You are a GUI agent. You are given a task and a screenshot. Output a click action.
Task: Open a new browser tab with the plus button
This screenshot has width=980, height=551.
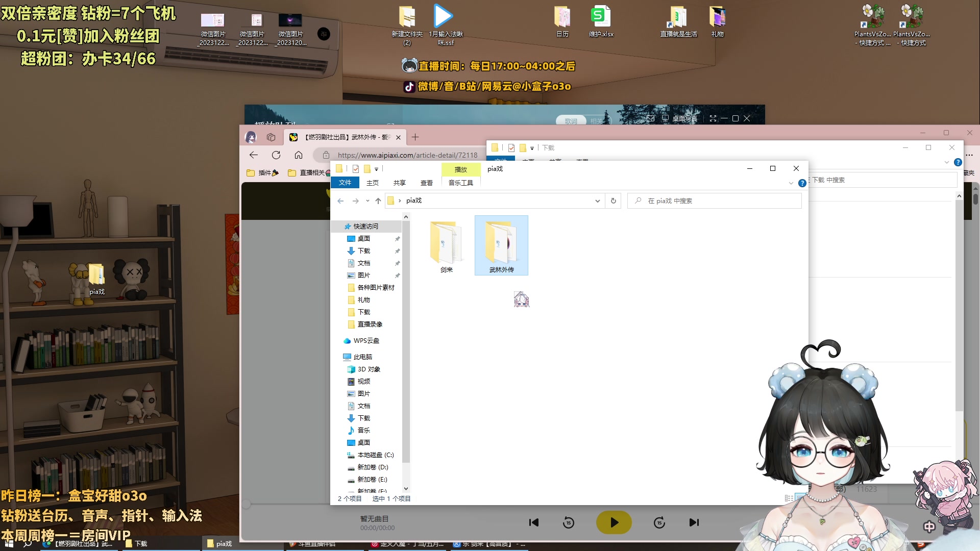pyautogui.click(x=415, y=137)
